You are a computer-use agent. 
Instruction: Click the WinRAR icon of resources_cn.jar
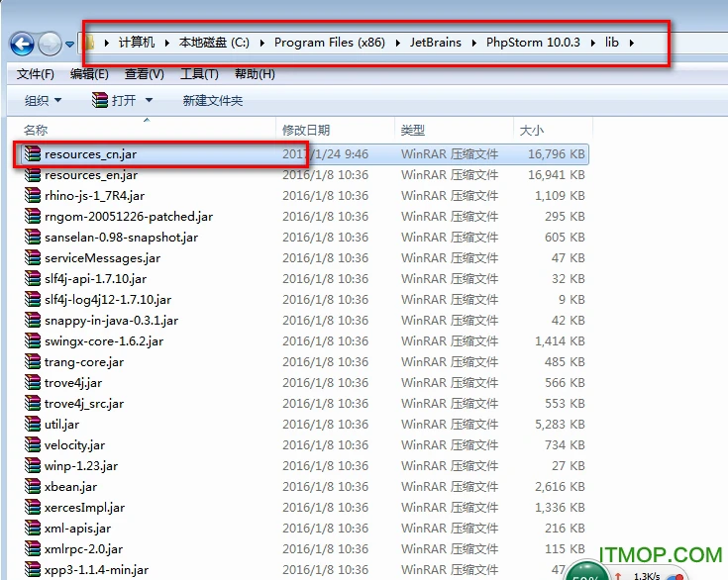[x=32, y=154]
